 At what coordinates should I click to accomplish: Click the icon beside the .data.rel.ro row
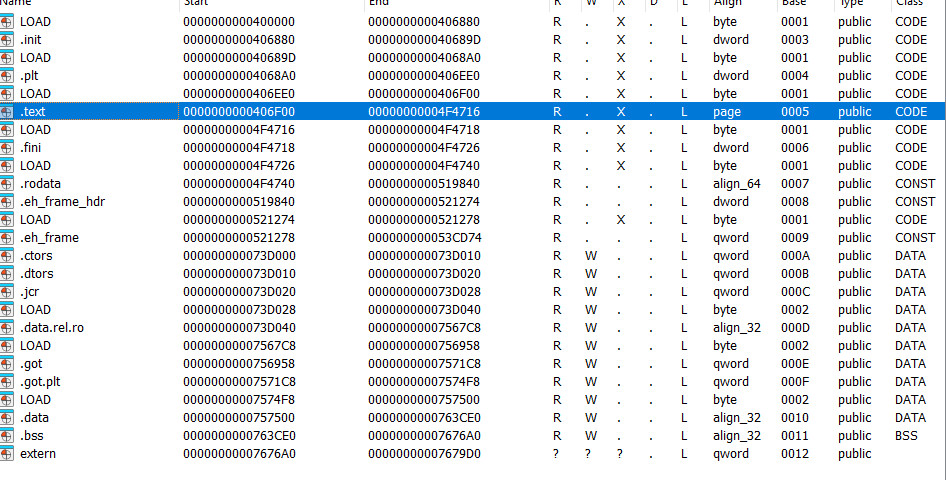tap(8, 327)
